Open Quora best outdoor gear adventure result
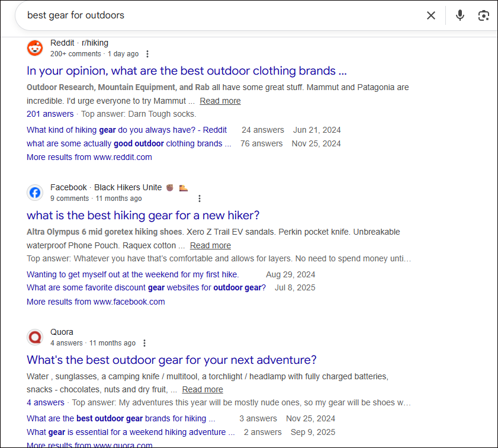This screenshot has height=448, width=498. click(x=172, y=360)
